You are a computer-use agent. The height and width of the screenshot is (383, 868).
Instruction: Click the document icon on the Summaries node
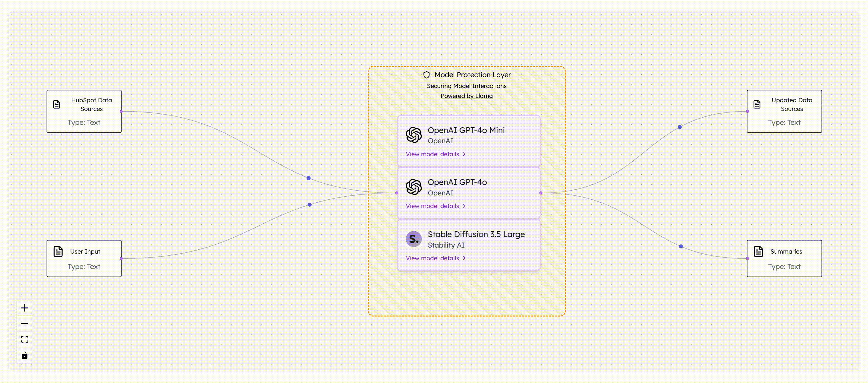pyautogui.click(x=759, y=251)
